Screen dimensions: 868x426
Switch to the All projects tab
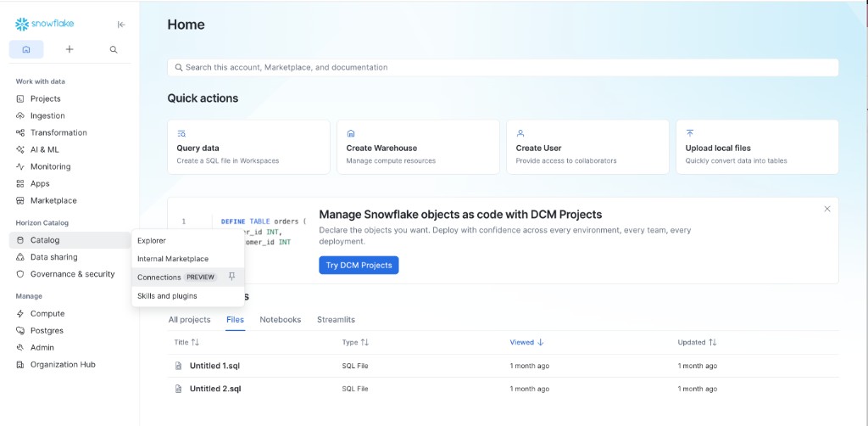189,320
